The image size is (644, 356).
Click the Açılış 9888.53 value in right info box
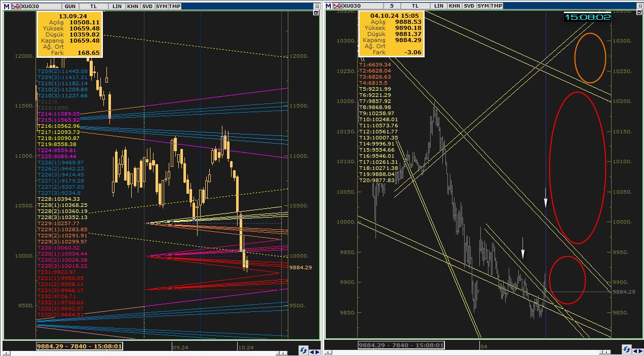coord(408,22)
